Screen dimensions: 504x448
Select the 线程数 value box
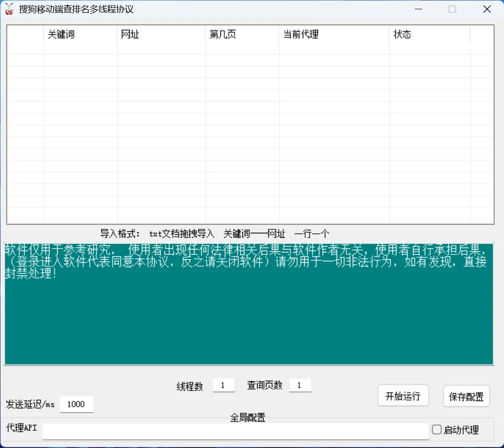tap(224, 385)
